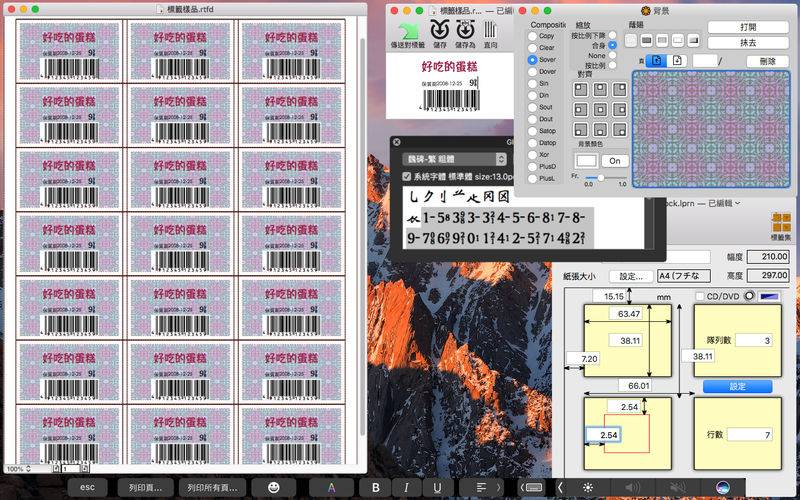The width and height of the screenshot is (800, 500).
Task: Select bottom-left alignment icon
Action: pyautogui.click(x=581, y=129)
